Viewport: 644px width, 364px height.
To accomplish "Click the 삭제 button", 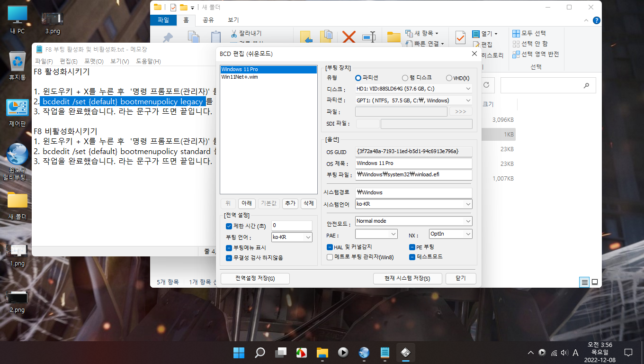I will (x=309, y=203).
